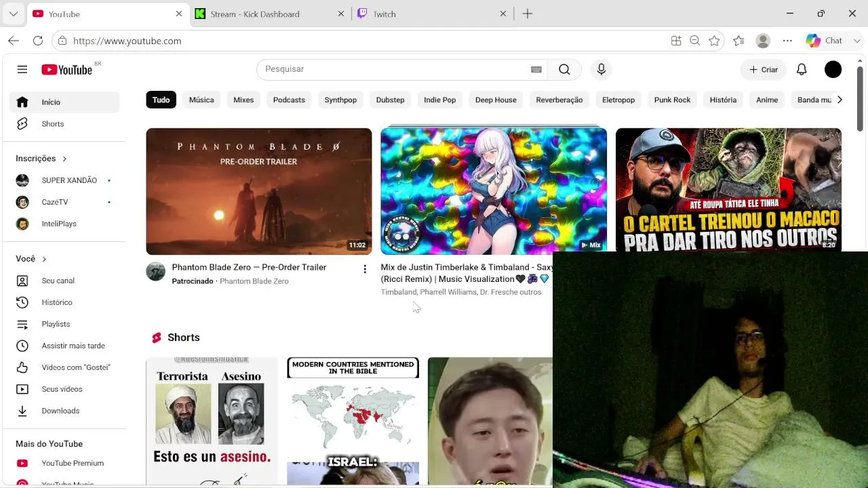Open the Copilot Chat button
This screenshot has height=488, width=868.
[x=825, y=41]
